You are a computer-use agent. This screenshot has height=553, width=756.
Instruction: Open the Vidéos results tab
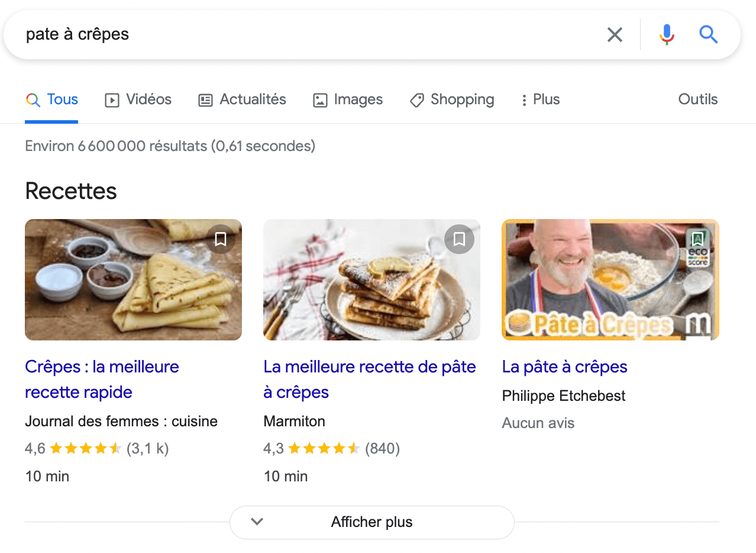pyautogui.click(x=138, y=99)
